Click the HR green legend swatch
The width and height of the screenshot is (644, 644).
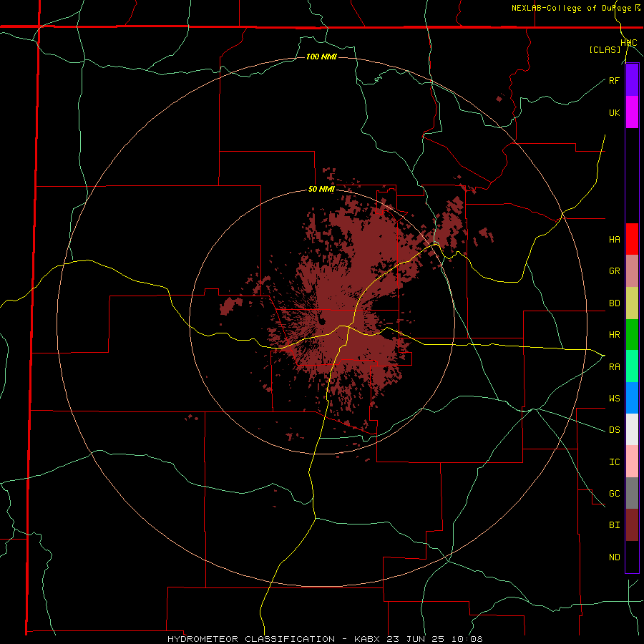coord(632,334)
